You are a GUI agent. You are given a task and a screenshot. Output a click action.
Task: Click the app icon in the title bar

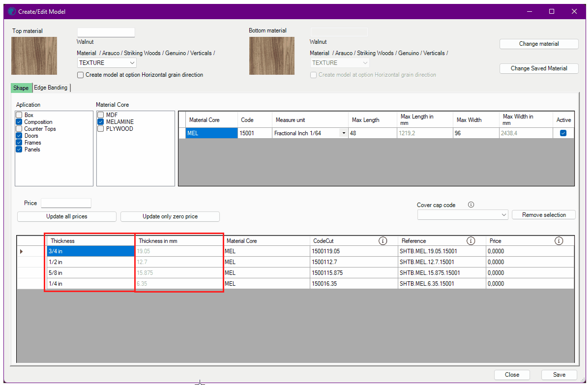(x=12, y=12)
